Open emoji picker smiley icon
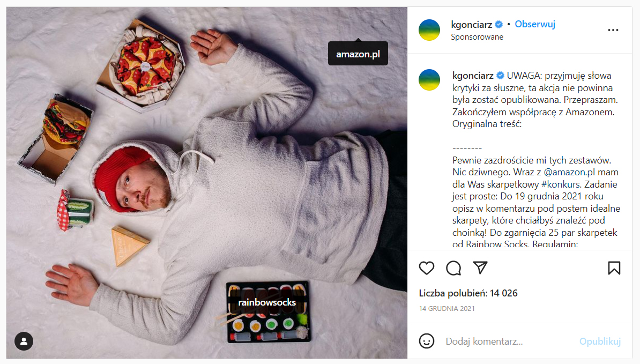 pyautogui.click(x=427, y=341)
